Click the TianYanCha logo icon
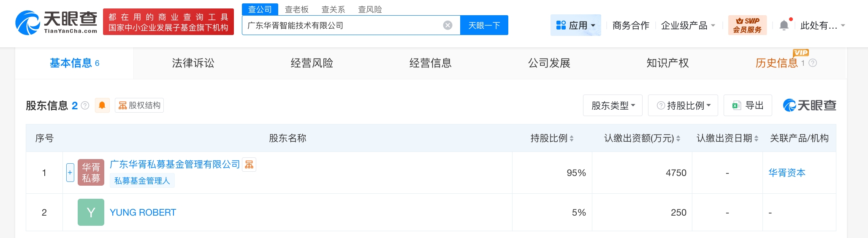Screen dimensions: 868x238 pyautogui.click(x=28, y=23)
